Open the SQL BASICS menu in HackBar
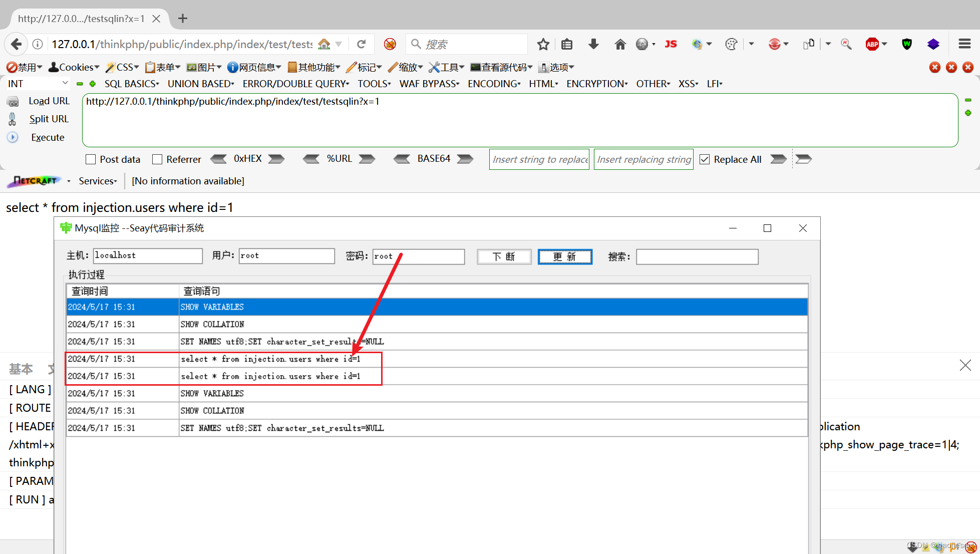Screen dimensions: 980x554 (131, 83)
